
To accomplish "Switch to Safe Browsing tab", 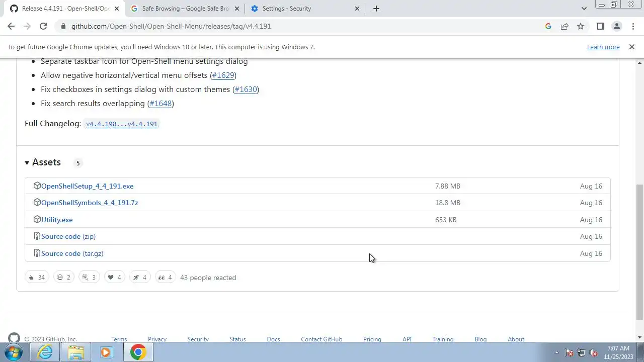I will point(185,9).
